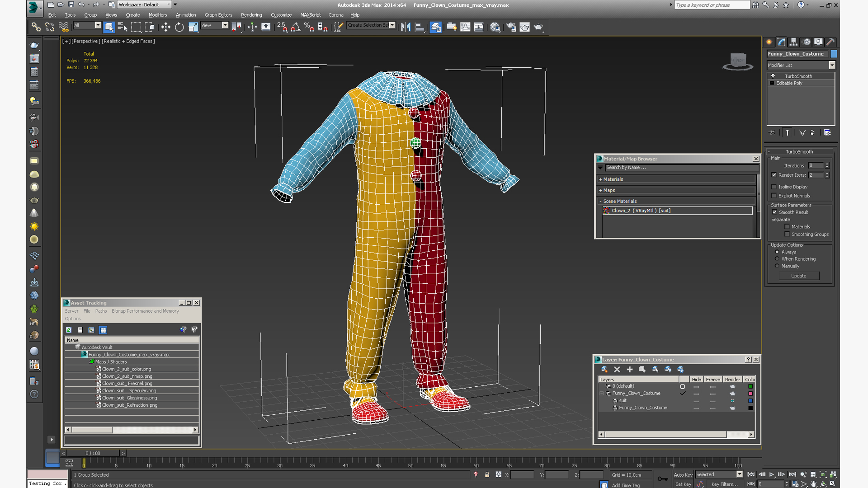868x488 pixels.
Task: Click pink color swatch of Funny_Clown_Costume layer
Action: [750, 394]
